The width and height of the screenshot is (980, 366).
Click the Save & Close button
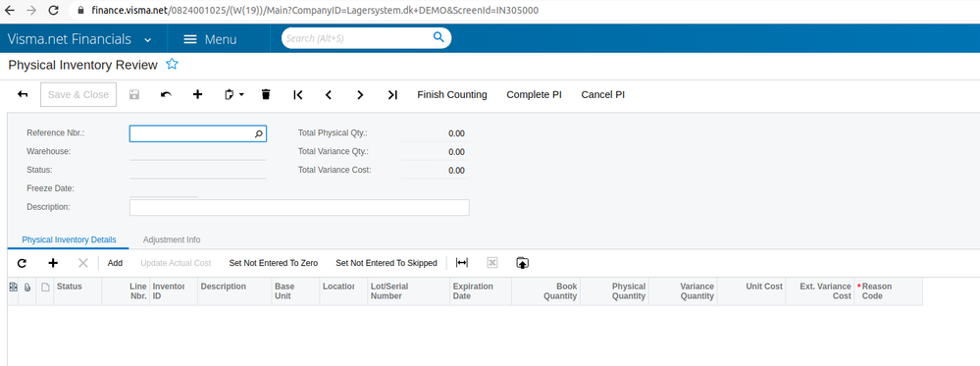pyautogui.click(x=78, y=94)
